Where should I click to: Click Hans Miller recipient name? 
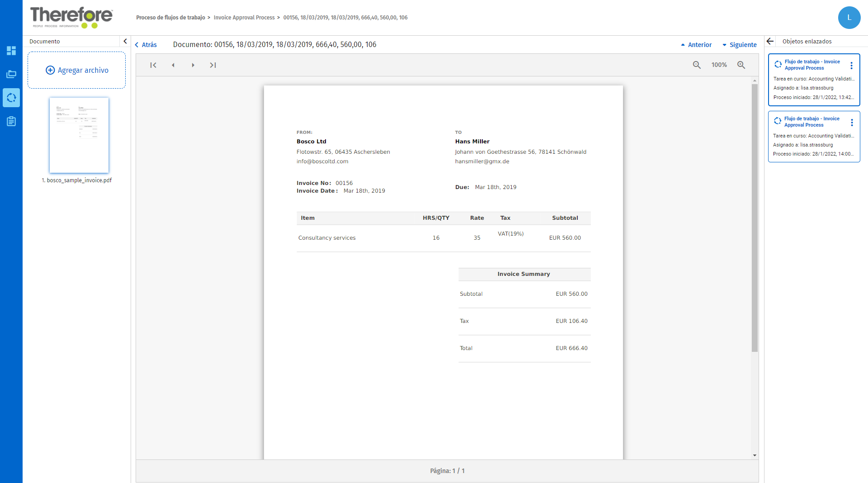click(472, 142)
